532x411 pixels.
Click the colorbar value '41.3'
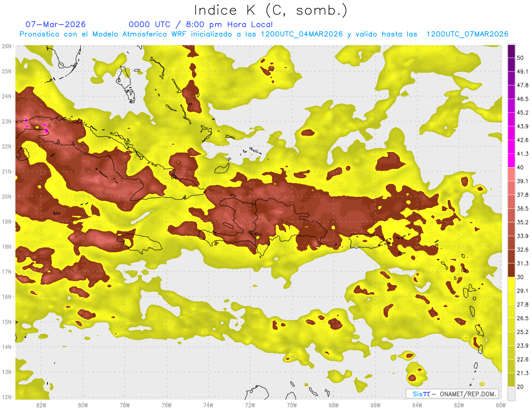(522, 154)
